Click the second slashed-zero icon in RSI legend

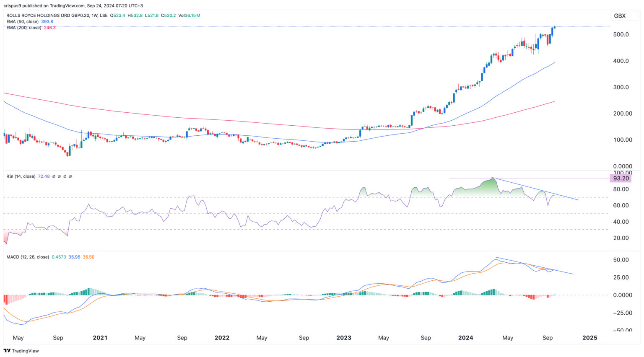pyautogui.click(x=59, y=176)
